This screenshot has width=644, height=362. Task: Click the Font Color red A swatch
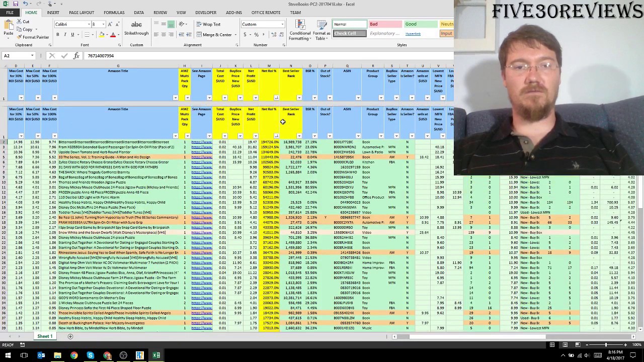[113, 35]
